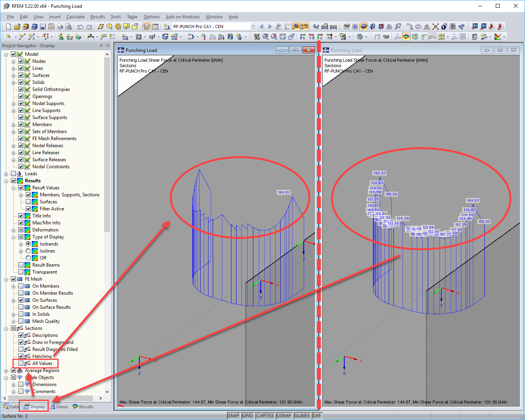Click the dimension tool icon
Image resolution: width=525 pixels, height=420 pixels.
[x=91, y=37]
